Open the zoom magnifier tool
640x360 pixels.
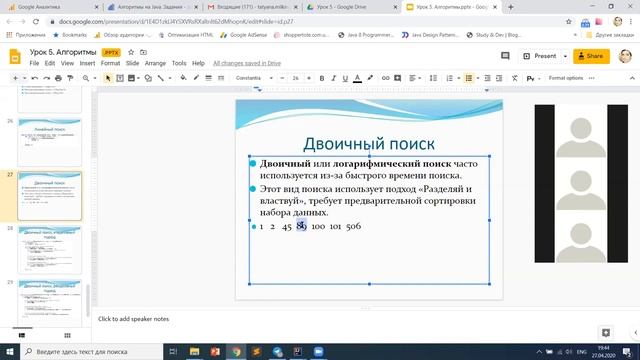pos(86,78)
